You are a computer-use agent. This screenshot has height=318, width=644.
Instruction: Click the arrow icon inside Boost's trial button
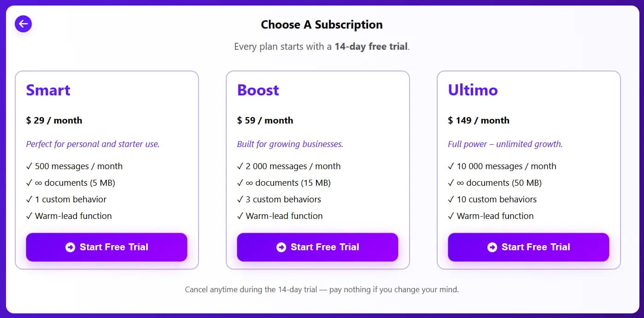click(x=281, y=247)
